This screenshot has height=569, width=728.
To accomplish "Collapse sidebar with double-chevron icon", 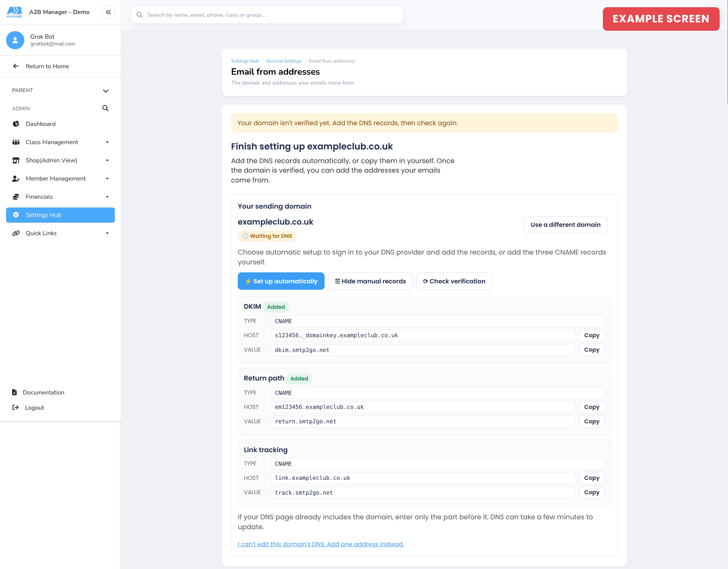I will 108,12.
